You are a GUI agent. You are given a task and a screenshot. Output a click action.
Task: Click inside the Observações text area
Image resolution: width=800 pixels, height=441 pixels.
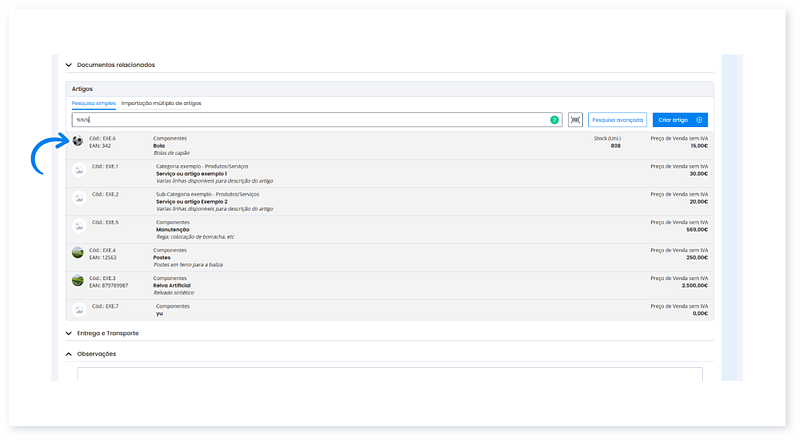[390, 374]
